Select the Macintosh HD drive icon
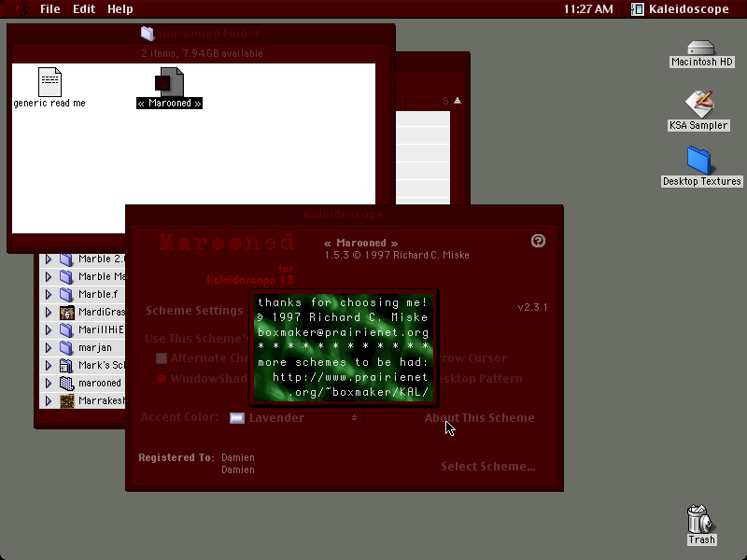 [x=701, y=49]
